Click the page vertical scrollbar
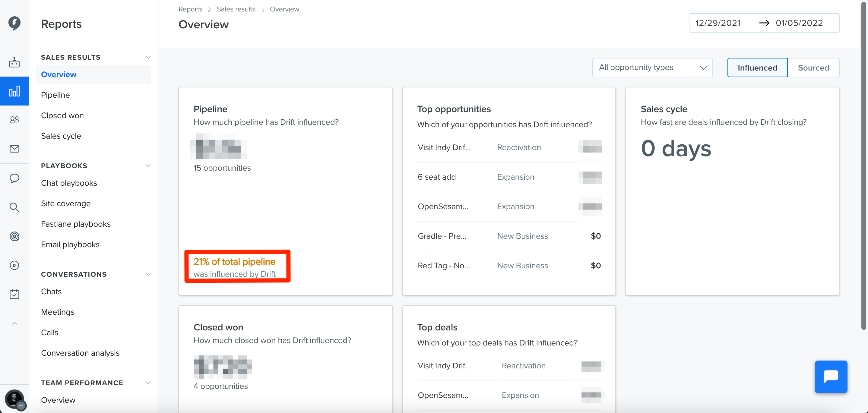868x413 pixels. click(x=863, y=165)
